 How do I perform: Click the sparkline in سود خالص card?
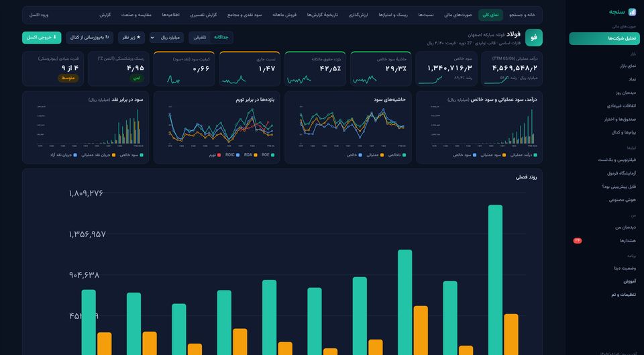tap(430, 79)
